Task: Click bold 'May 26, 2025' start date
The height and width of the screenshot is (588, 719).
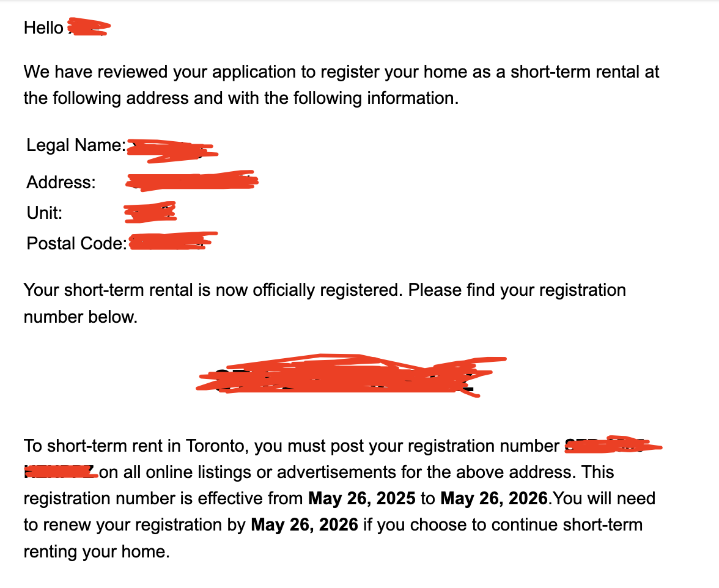Action: (362, 498)
